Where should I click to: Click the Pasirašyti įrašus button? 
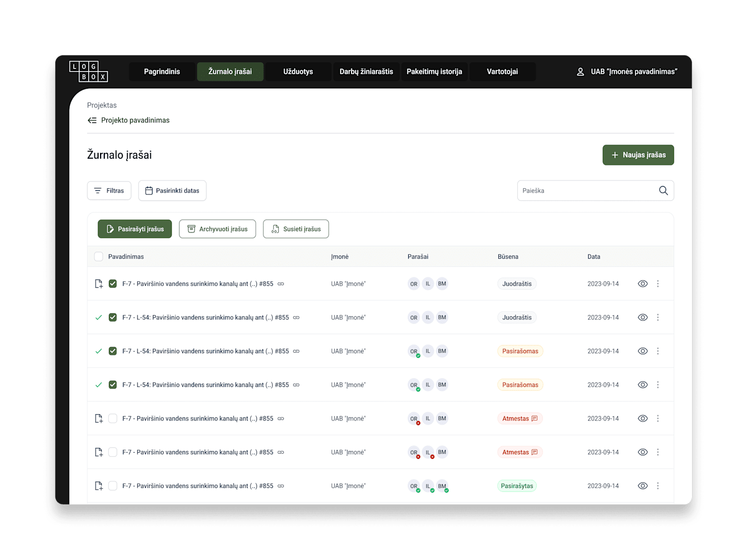pyautogui.click(x=135, y=229)
